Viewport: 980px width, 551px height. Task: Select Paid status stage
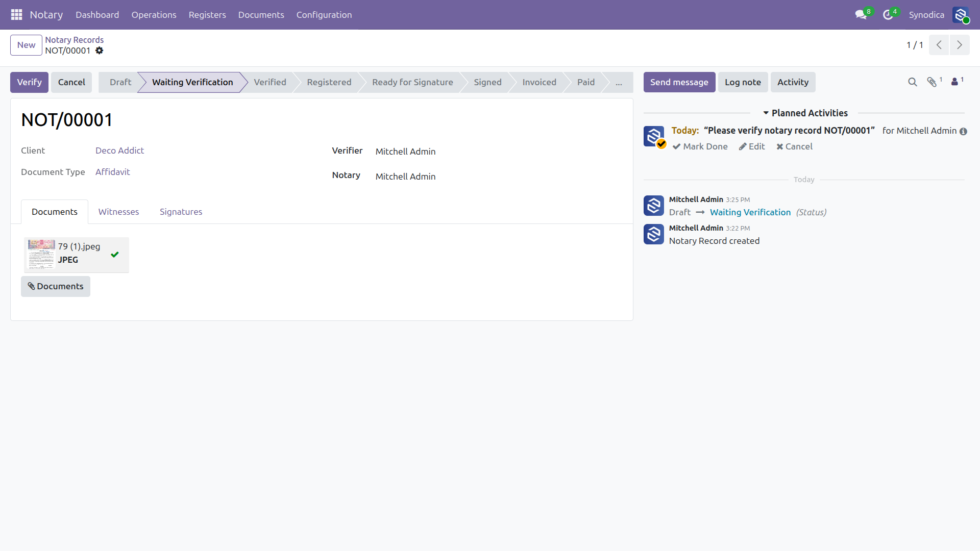pos(586,82)
